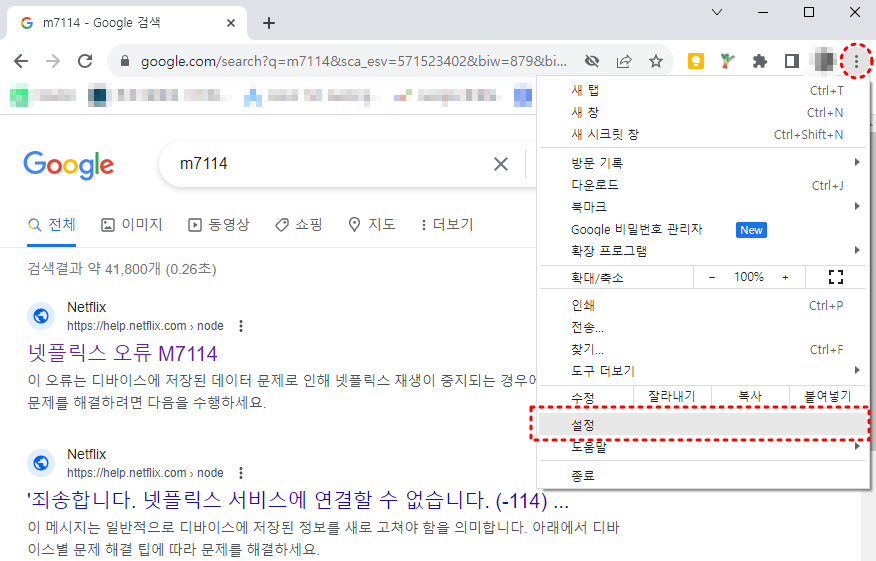Click the address bar URL text
This screenshot has width=876, height=561.
pyautogui.click(x=354, y=61)
